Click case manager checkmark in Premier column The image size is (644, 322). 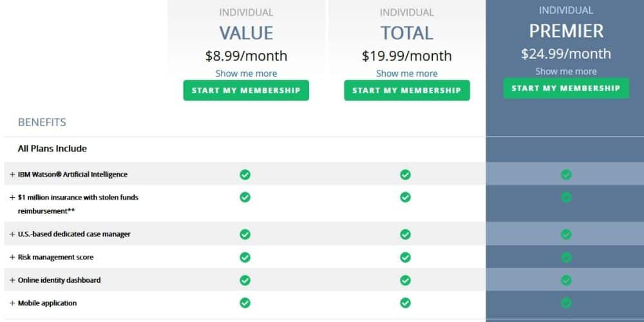(x=566, y=234)
